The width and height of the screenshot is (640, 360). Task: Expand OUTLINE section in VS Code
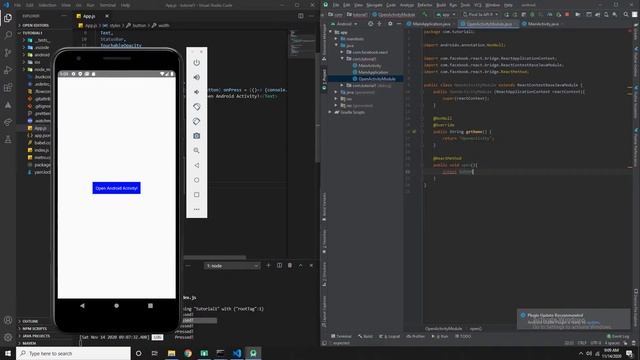29,321
